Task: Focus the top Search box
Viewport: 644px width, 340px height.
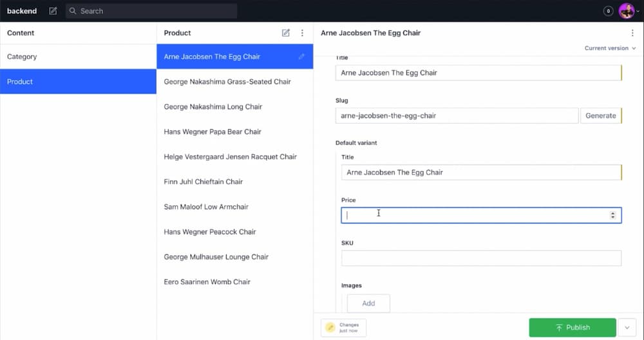Action: tap(151, 11)
